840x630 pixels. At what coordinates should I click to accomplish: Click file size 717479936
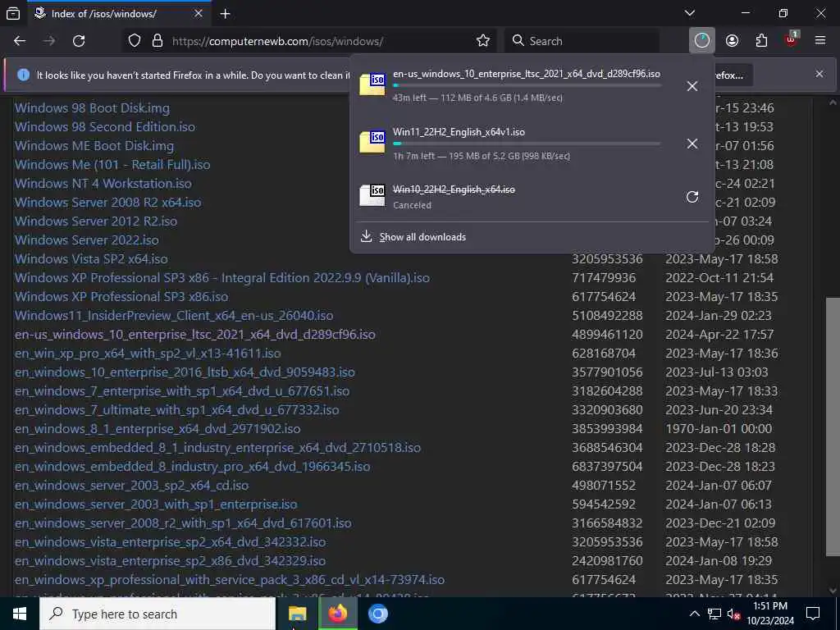tap(604, 278)
